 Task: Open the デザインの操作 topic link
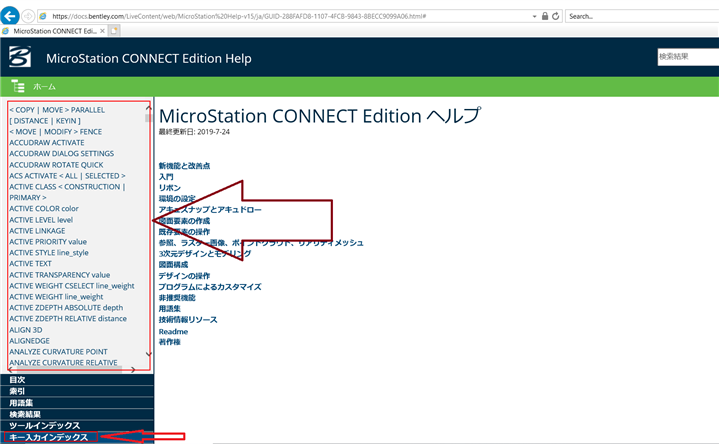pos(184,276)
